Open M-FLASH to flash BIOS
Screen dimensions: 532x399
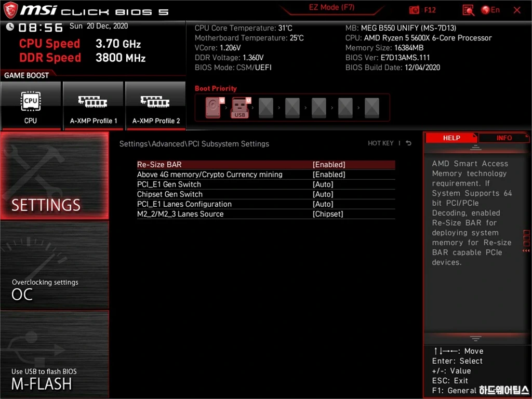tap(55, 354)
